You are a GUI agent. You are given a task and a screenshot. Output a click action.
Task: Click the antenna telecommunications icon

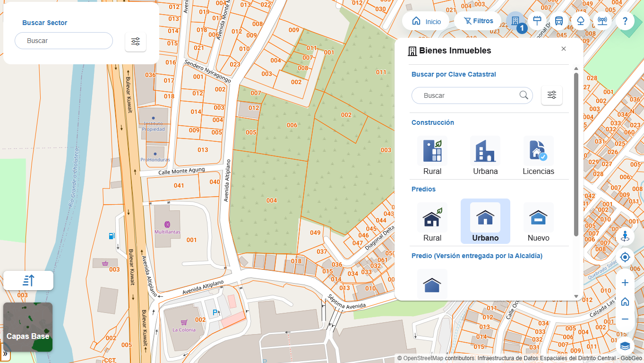click(602, 21)
